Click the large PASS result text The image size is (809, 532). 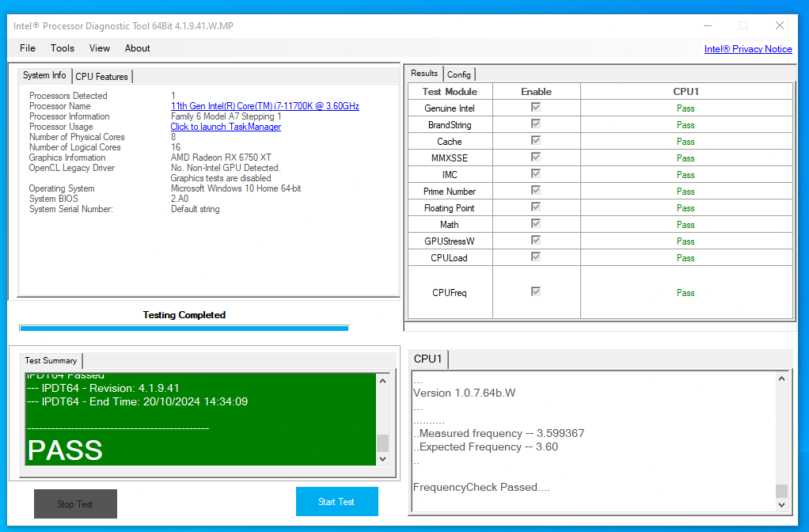(65, 450)
